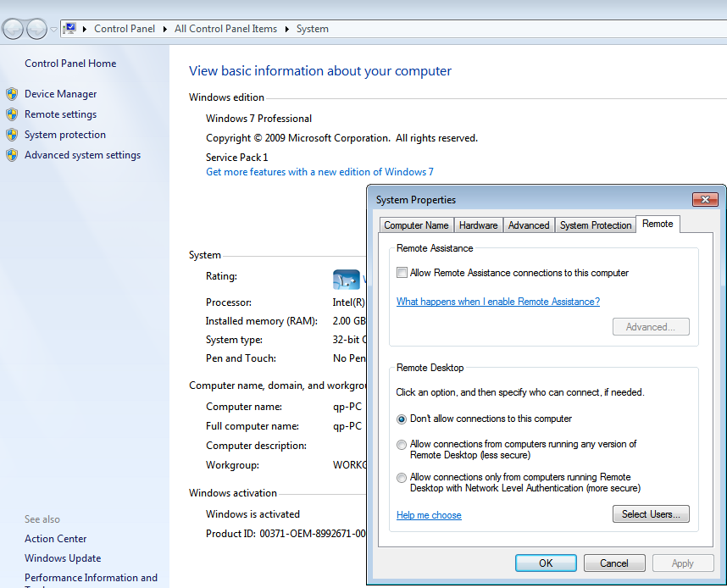Expand the arrow before Control Panel breadcrumb

[85, 29]
